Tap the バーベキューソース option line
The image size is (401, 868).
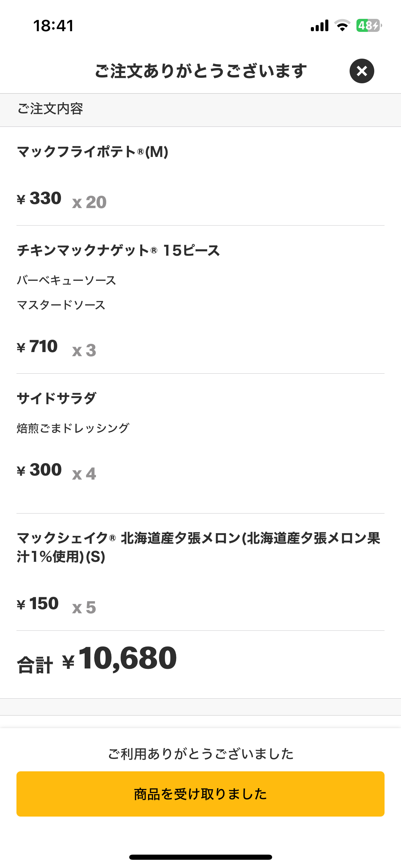click(66, 280)
